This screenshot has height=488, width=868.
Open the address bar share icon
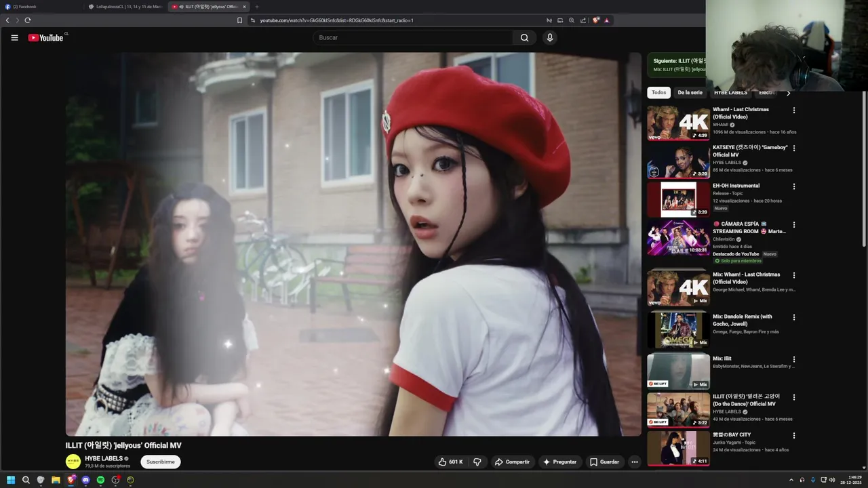tap(583, 20)
